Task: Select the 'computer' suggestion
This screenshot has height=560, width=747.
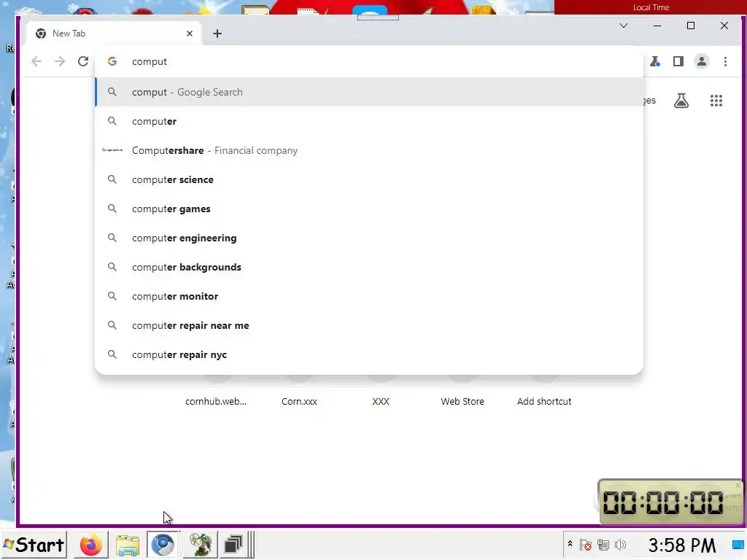Action: pos(369,122)
